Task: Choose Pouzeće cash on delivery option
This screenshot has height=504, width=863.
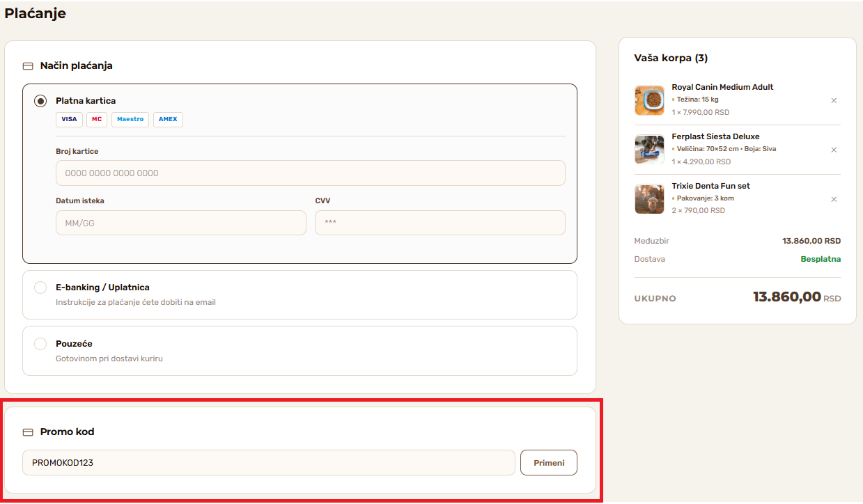Action: point(41,344)
